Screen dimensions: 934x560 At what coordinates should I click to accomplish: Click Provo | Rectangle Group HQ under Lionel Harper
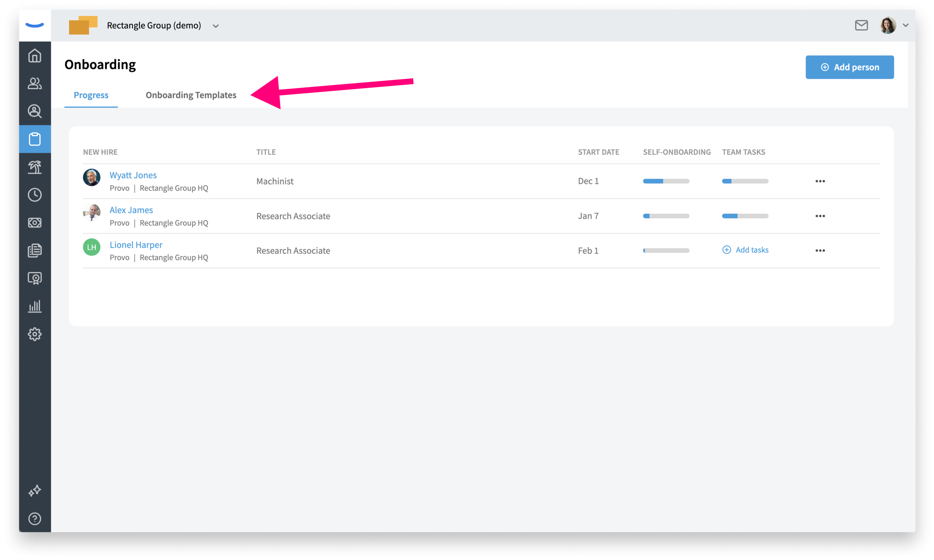coord(159,257)
